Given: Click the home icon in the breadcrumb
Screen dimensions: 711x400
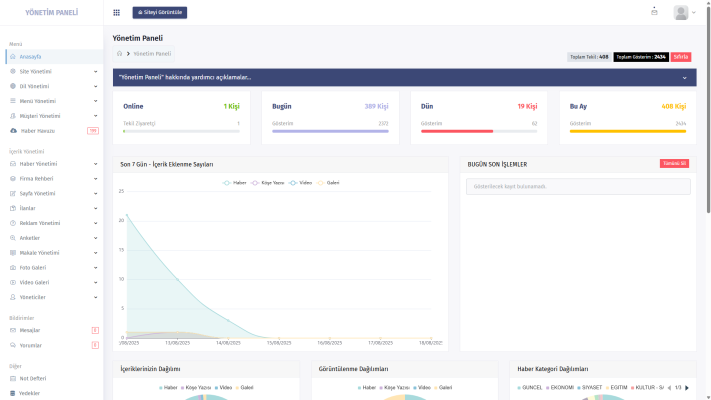Looking at the screenshot, I should 119,53.
